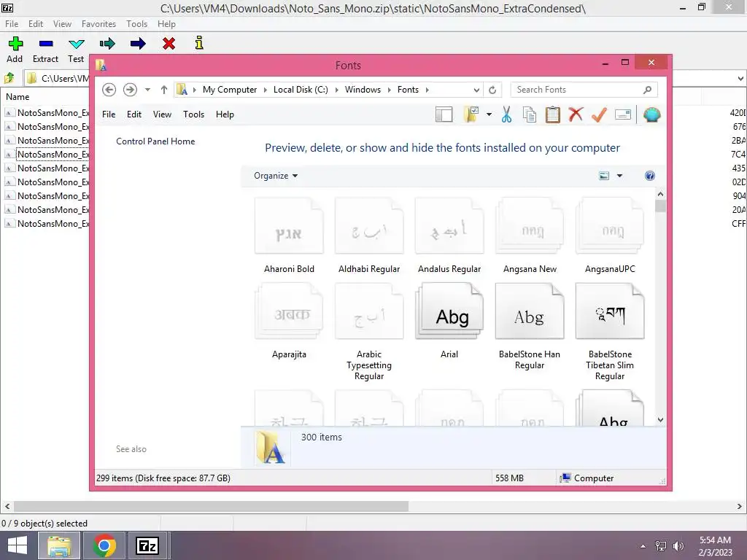The height and width of the screenshot is (560, 747).
Task: Open Fonts help question mark
Action: point(649,176)
